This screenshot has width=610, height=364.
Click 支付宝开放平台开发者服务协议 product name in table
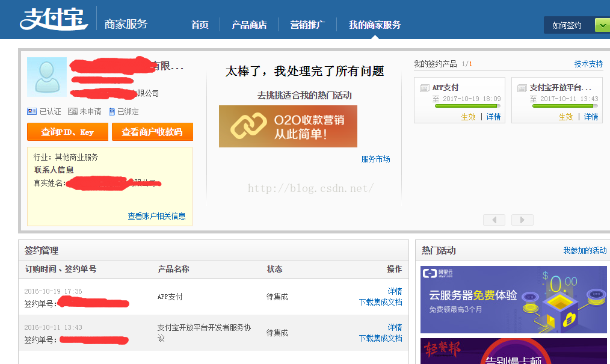tap(205, 333)
